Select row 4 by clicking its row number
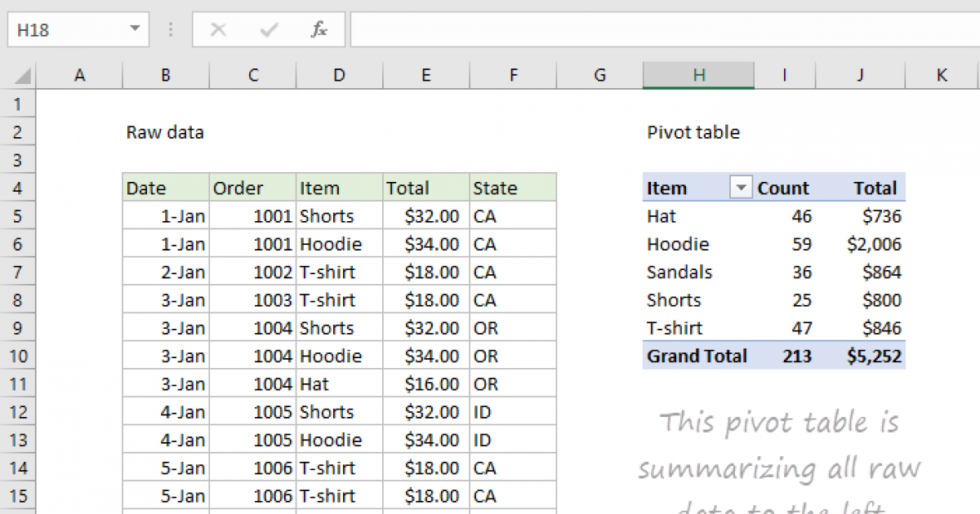The width and height of the screenshot is (980, 514). [x=18, y=188]
